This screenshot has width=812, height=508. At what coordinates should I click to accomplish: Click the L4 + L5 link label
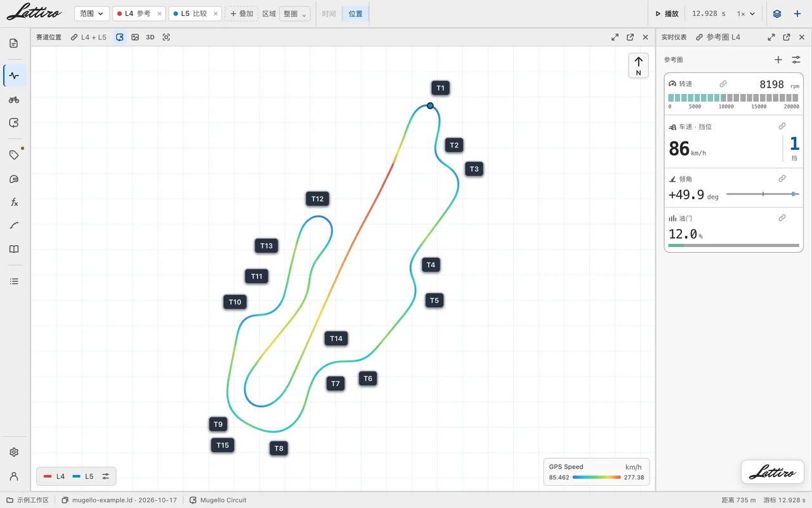coord(89,37)
